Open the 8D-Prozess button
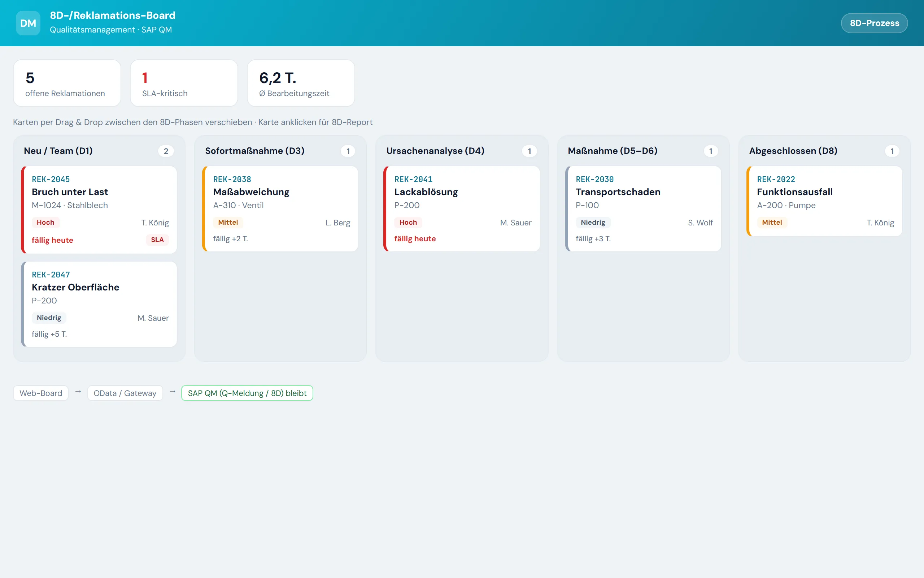Image resolution: width=924 pixels, height=578 pixels. click(874, 23)
